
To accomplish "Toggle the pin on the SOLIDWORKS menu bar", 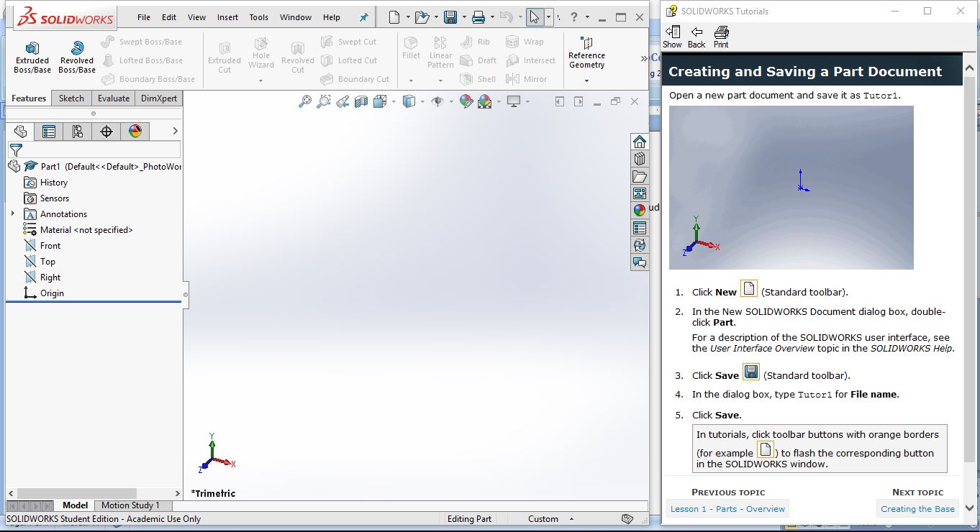I will click(x=363, y=17).
